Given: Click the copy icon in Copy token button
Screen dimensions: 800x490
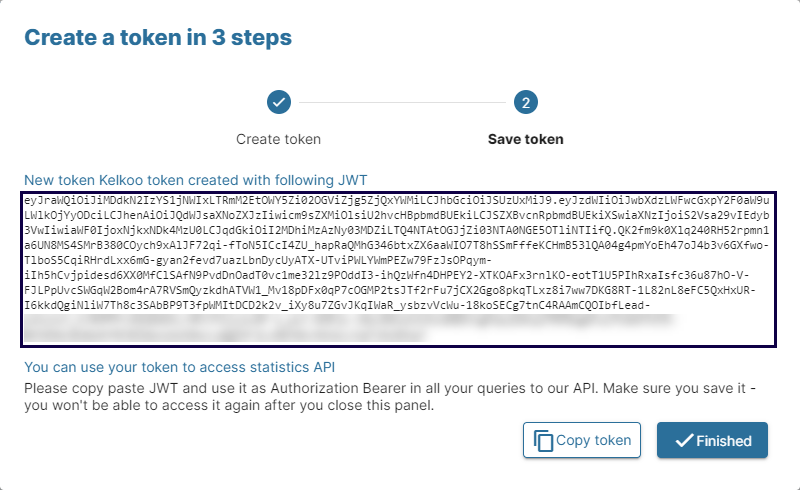Looking at the screenshot, I should [x=544, y=440].
